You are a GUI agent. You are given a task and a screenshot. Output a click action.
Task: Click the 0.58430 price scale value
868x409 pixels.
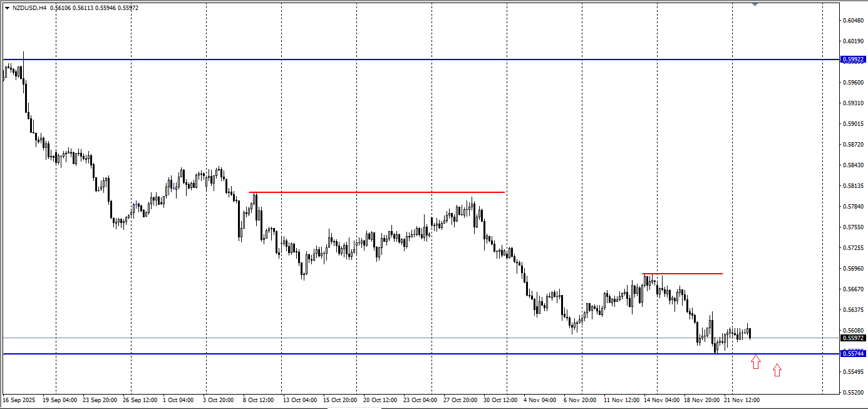pos(853,165)
